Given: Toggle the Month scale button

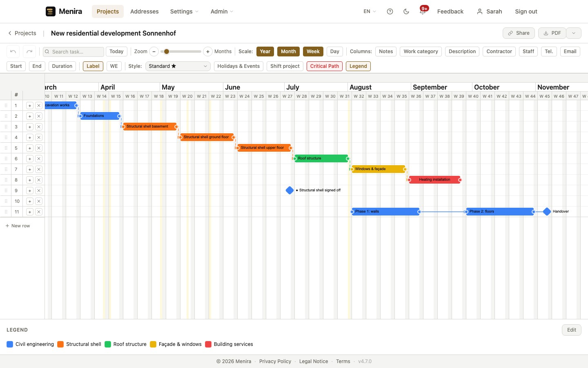Looking at the screenshot, I should click(288, 52).
